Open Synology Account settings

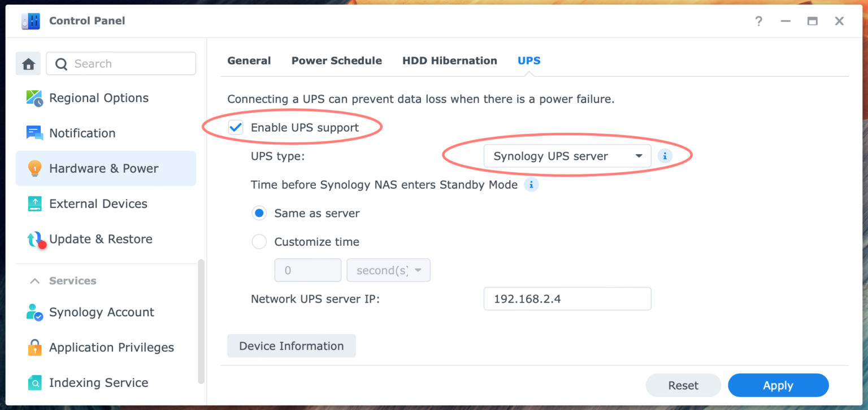click(34, 312)
